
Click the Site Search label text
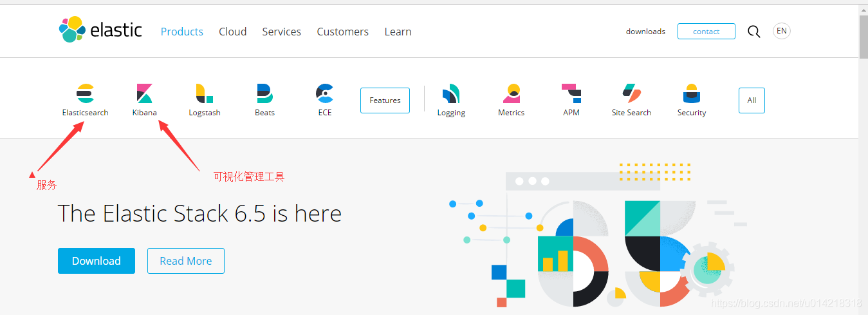pyautogui.click(x=632, y=113)
